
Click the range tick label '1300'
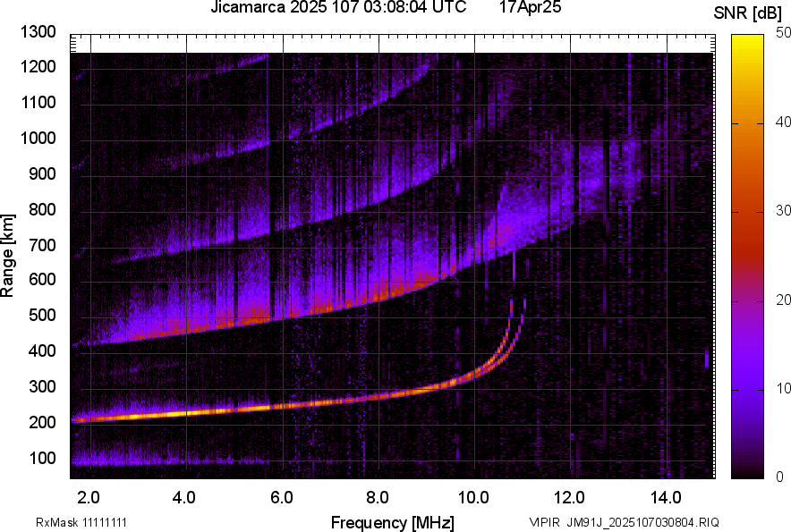[x=38, y=32]
